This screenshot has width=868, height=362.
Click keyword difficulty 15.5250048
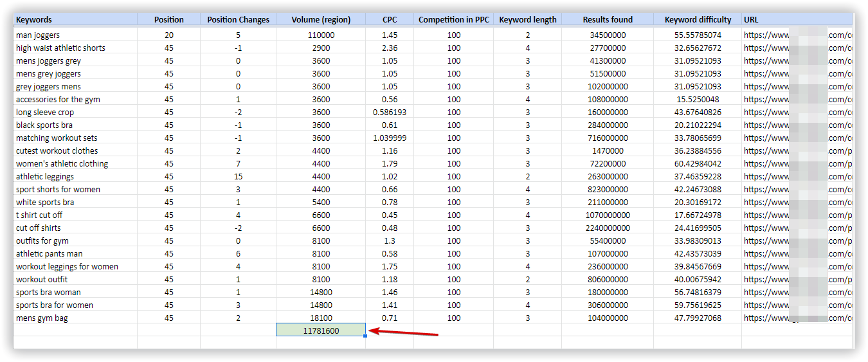pyautogui.click(x=698, y=99)
